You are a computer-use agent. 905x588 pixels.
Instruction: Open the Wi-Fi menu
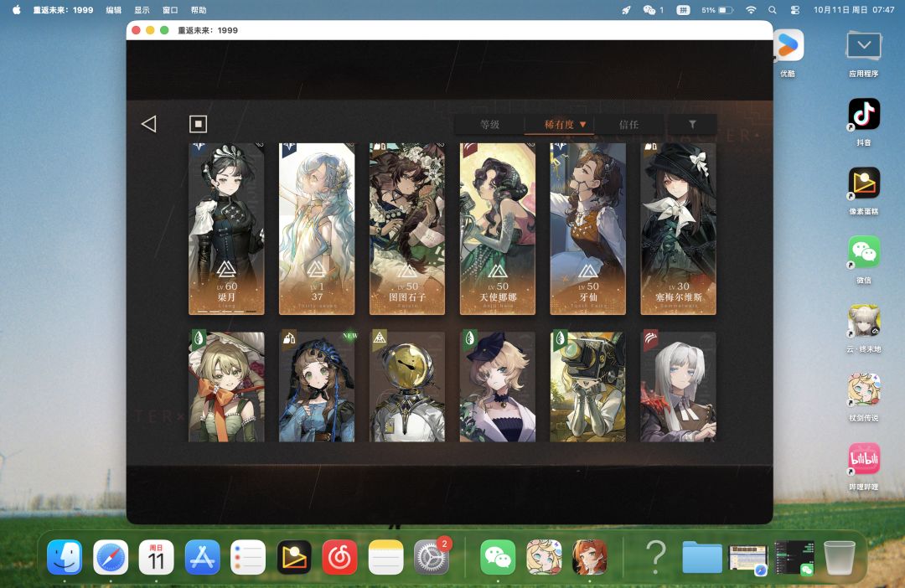click(751, 10)
